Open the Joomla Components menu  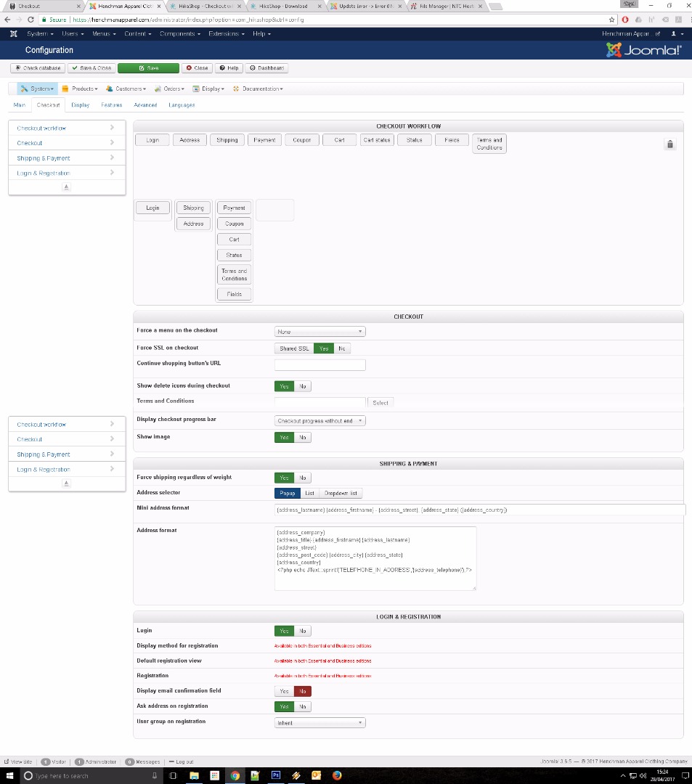coord(180,33)
